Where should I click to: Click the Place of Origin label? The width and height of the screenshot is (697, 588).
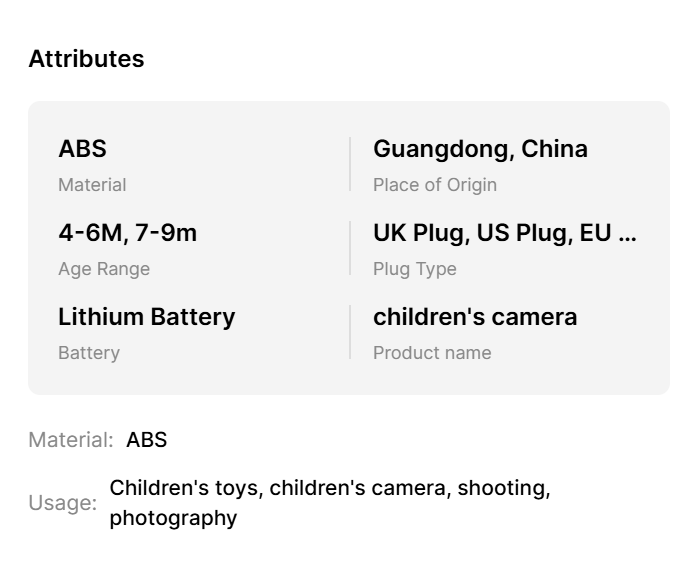tap(434, 185)
